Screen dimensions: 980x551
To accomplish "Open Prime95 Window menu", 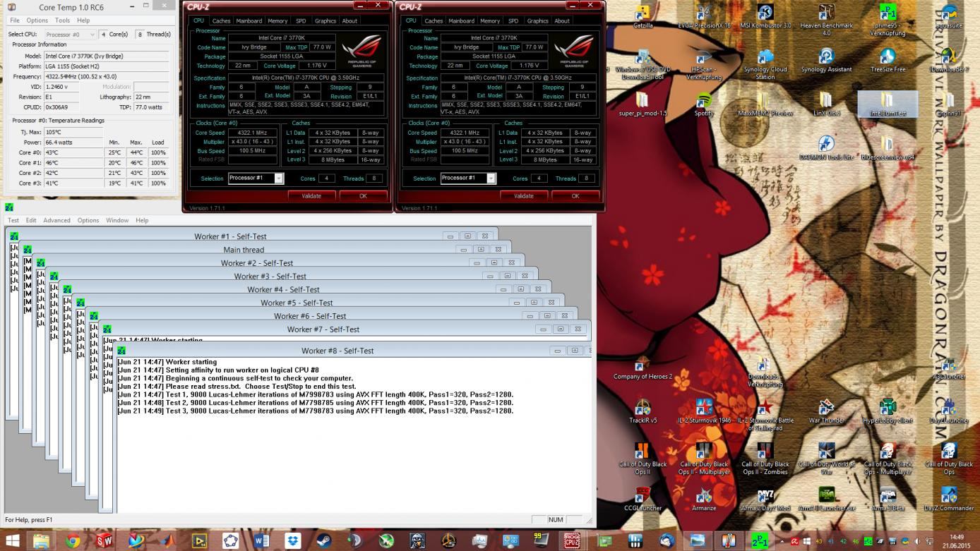I will tap(117, 220).
